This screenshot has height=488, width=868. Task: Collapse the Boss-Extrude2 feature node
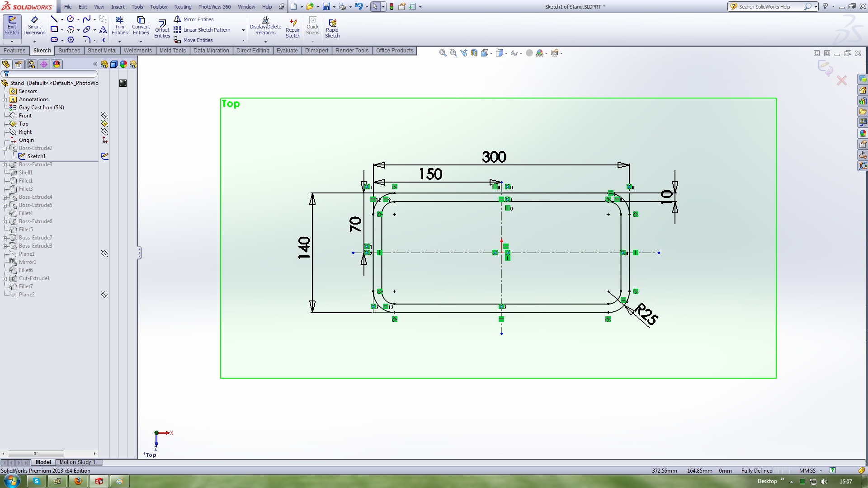[x=5, y=148]
